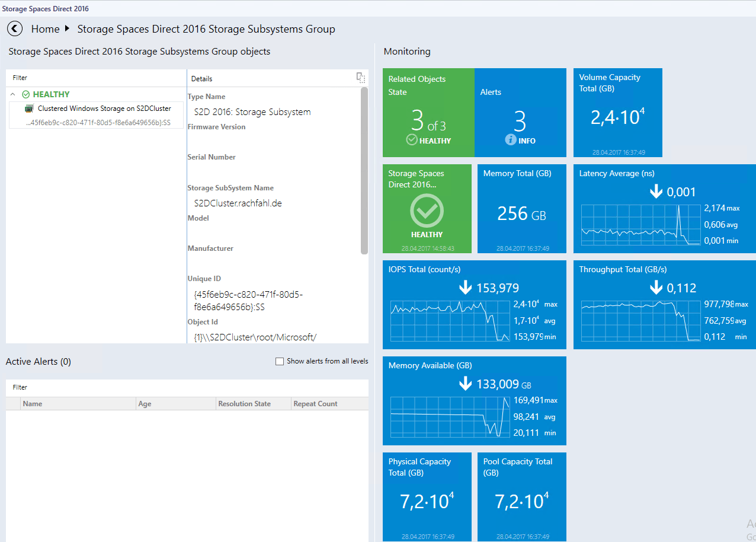Open the Memory Total 256 GB tile
The image size is (756, 542).
coord(522,209)
